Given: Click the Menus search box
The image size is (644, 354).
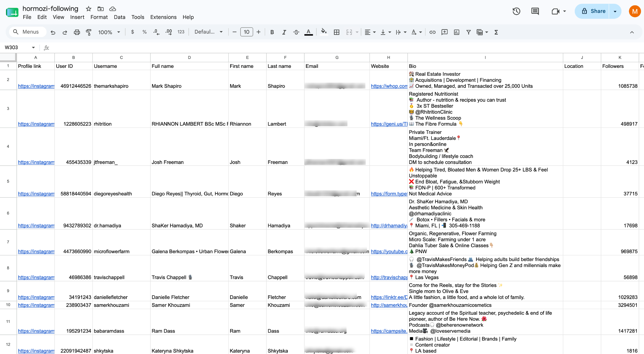Looking at the screenshot, I should coord(28,32).
